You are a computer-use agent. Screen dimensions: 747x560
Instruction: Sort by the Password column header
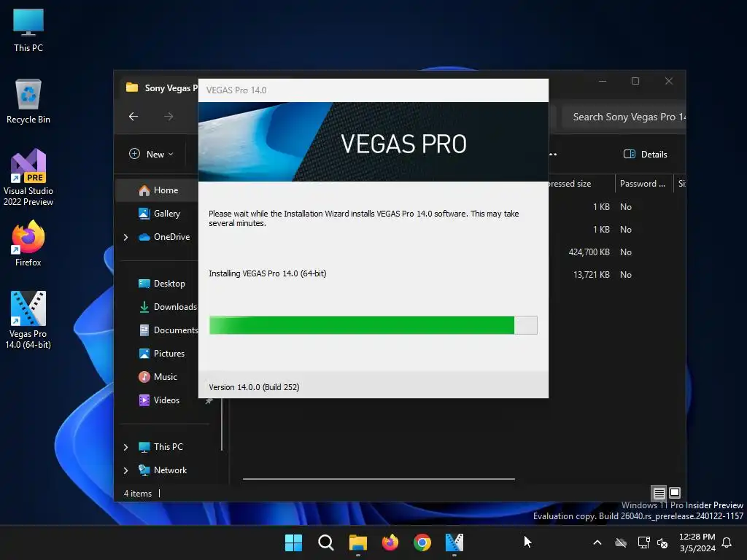[643, 184]
